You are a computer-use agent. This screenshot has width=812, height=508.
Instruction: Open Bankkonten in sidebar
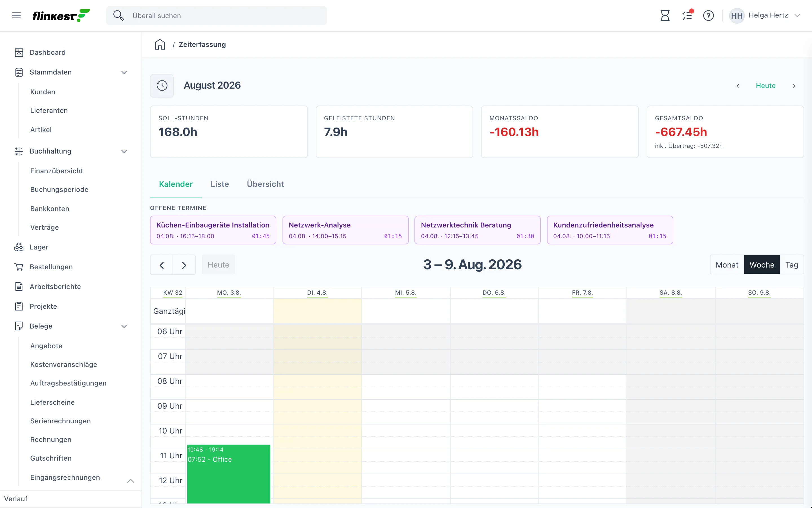tap(50, 209)
